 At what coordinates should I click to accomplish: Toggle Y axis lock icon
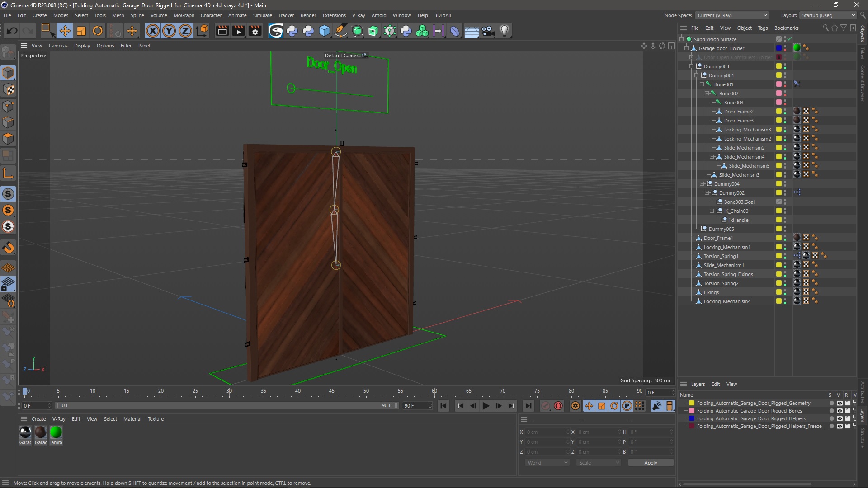coord(169,31)
